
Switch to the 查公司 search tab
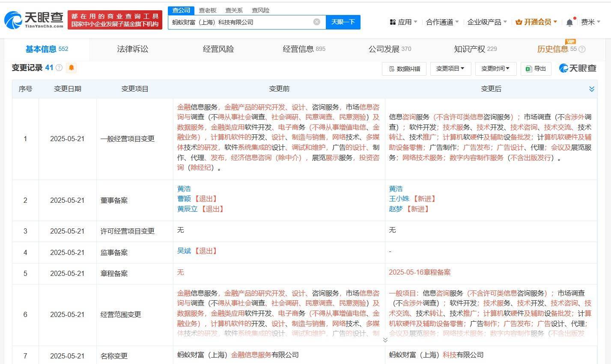pos(181,10)
